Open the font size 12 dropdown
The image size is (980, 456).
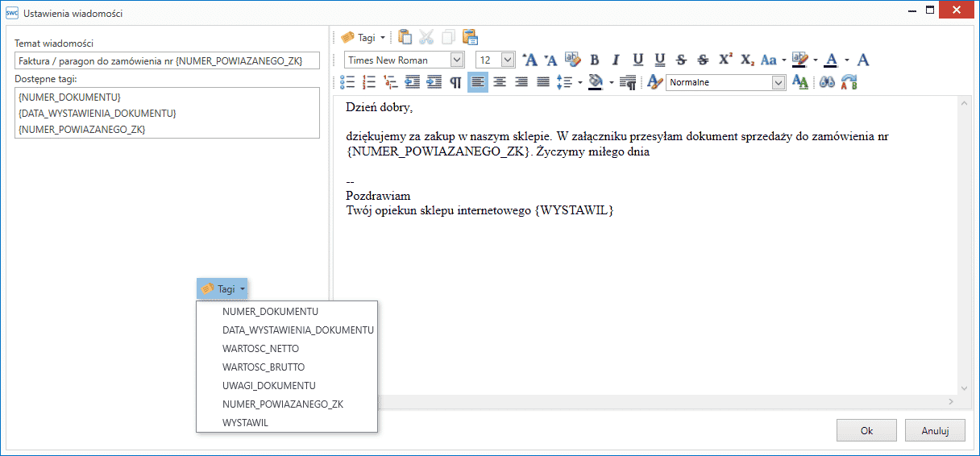pyautogui.click(x=508, y=60)
